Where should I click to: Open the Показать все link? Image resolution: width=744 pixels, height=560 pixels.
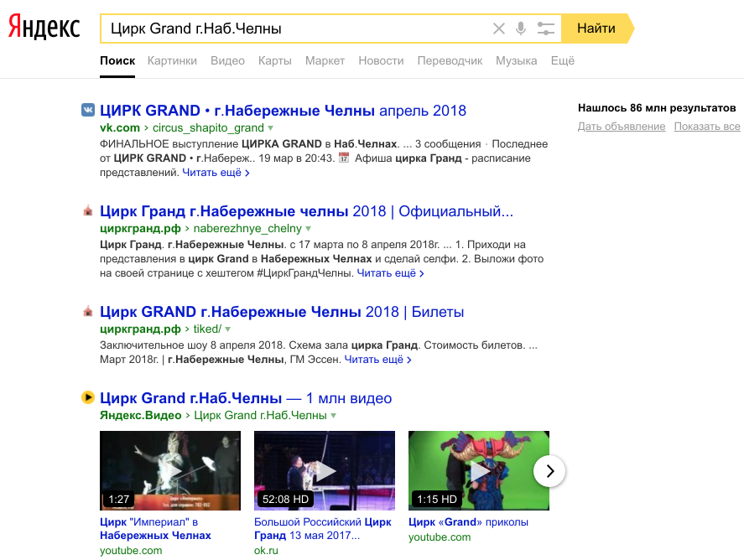706,127
